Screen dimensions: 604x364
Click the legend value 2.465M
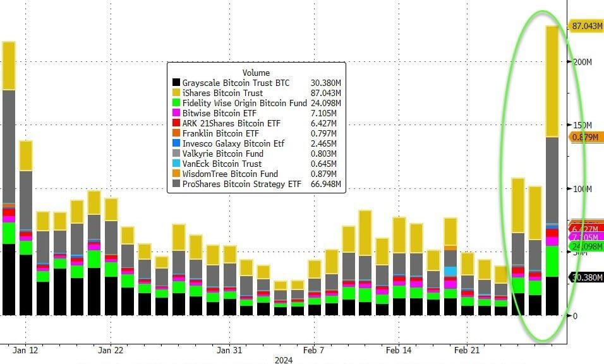pos(323,143)
